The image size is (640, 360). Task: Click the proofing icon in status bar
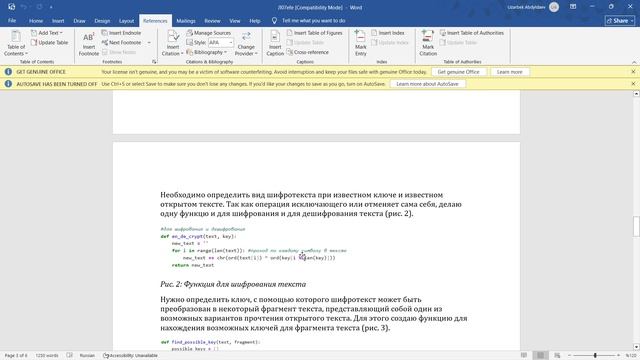69,356
